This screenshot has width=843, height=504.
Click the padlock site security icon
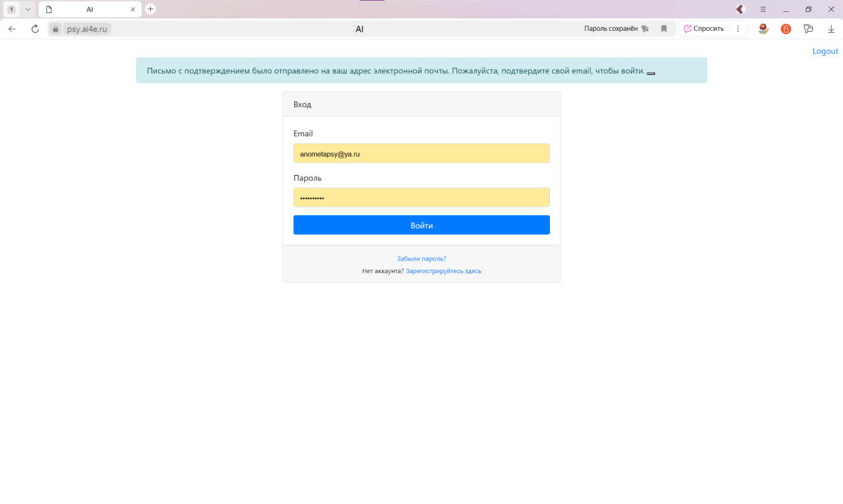pos(55,29)
